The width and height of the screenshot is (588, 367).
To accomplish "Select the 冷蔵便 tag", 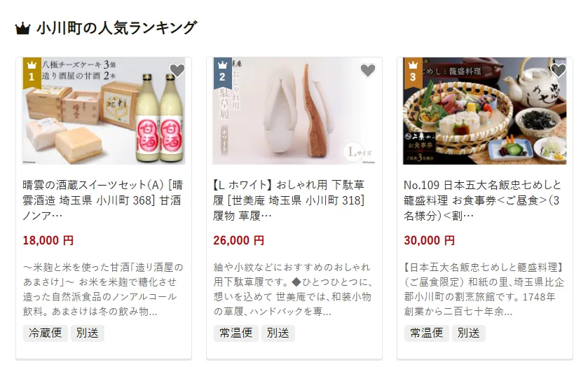I will pyautogui.click(x=46, y=333).
